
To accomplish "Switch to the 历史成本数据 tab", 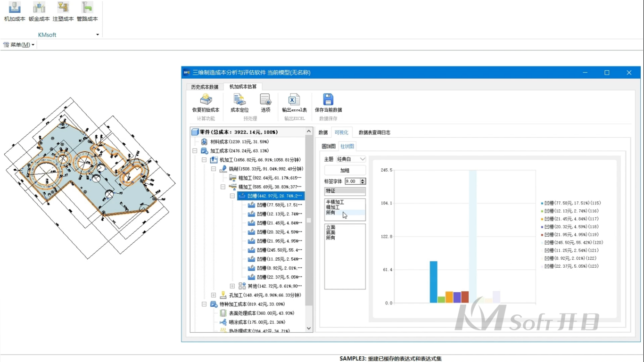I will coord(205,87).
